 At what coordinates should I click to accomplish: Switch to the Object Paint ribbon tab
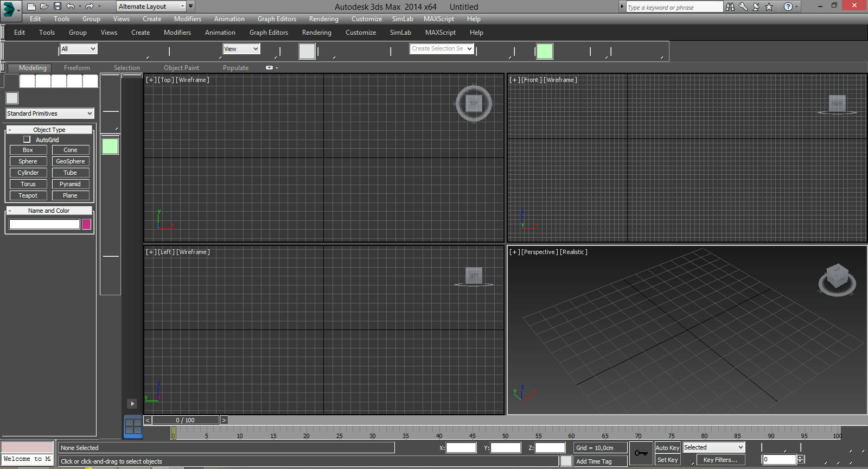(x=181, y=68)
